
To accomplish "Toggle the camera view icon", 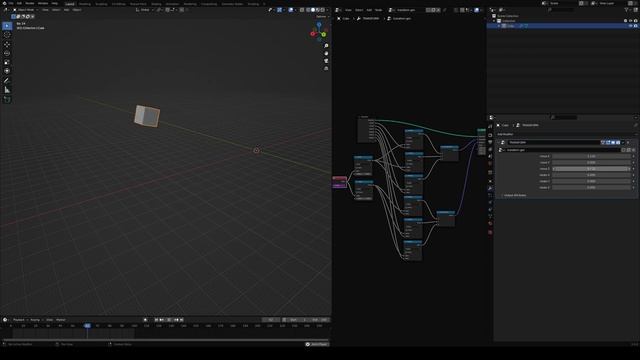I will [326, 61].
